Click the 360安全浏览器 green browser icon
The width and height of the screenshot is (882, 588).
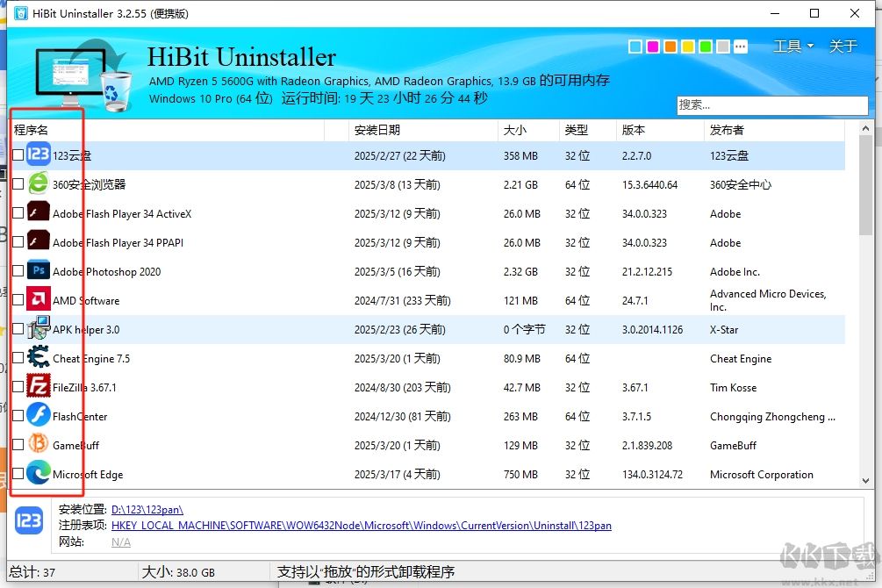pyautogui.click(x=37, y=184)
